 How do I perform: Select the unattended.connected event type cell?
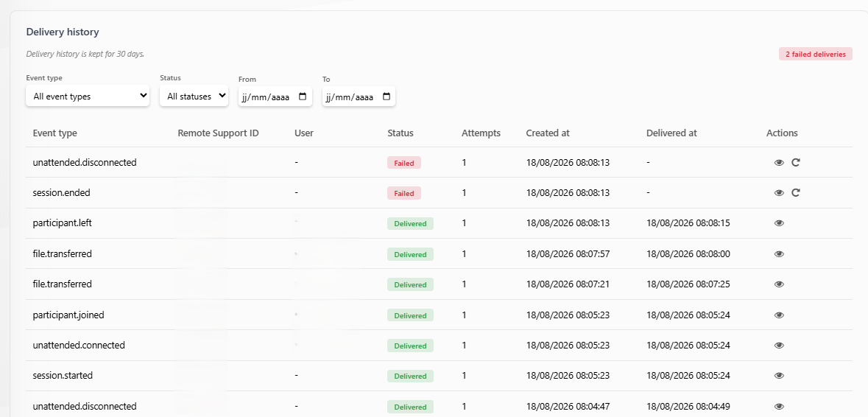[x=79, y=345]
